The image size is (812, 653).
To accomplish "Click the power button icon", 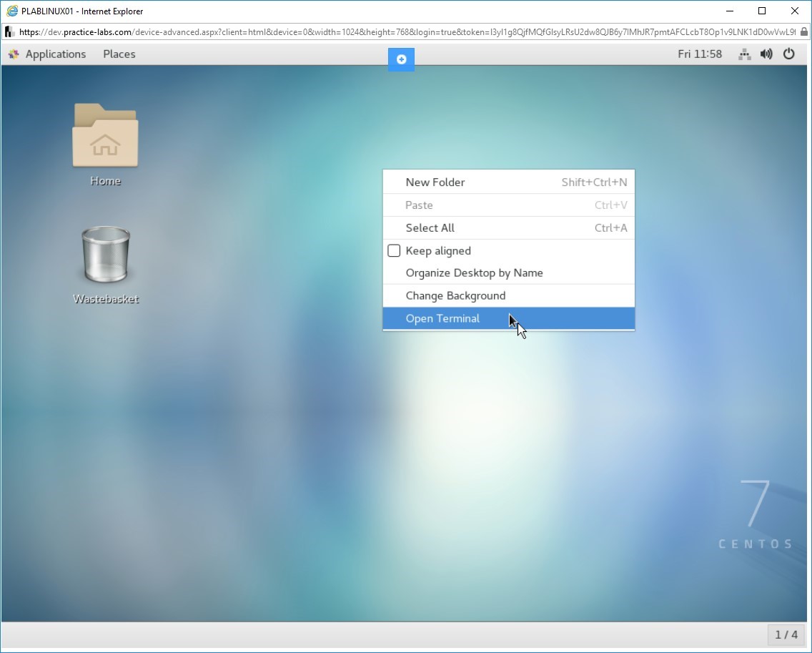I will click(789, 54).
